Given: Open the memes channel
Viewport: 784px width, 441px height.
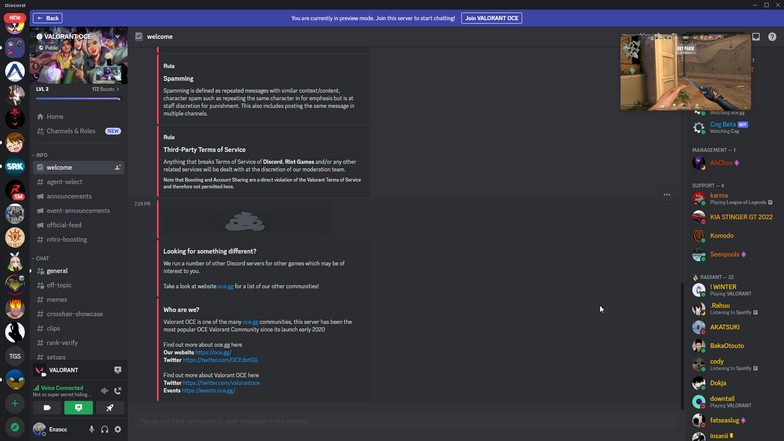Looking at the screenshot, I should 78,300.
